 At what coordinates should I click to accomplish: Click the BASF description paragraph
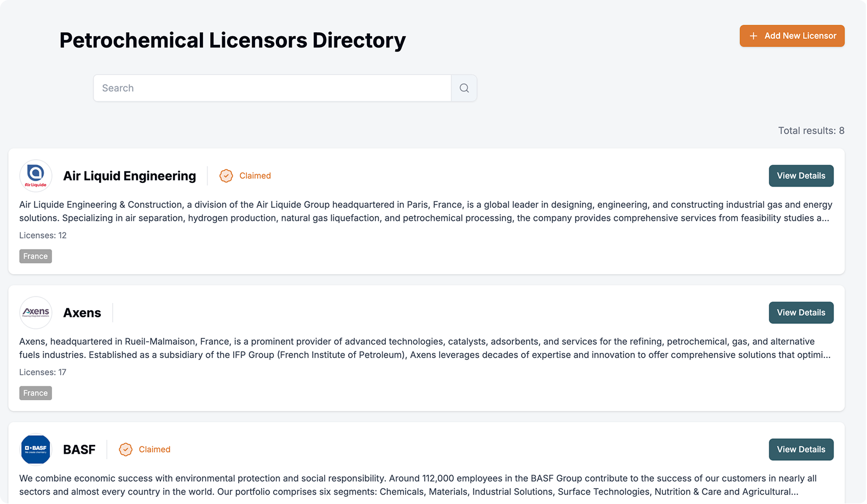coord(418,485)
